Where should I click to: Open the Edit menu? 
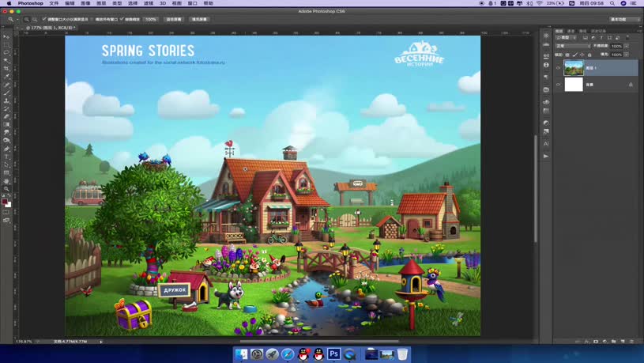tap(70, 3)
